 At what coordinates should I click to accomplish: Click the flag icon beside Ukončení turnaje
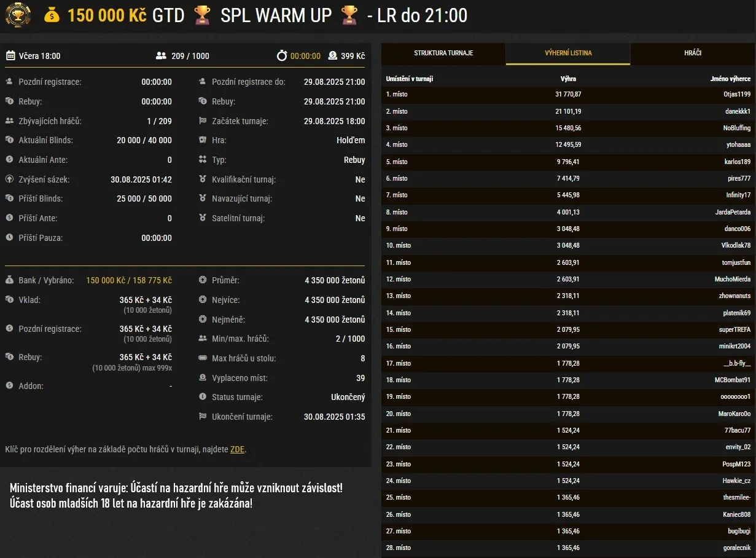(203, 417)
